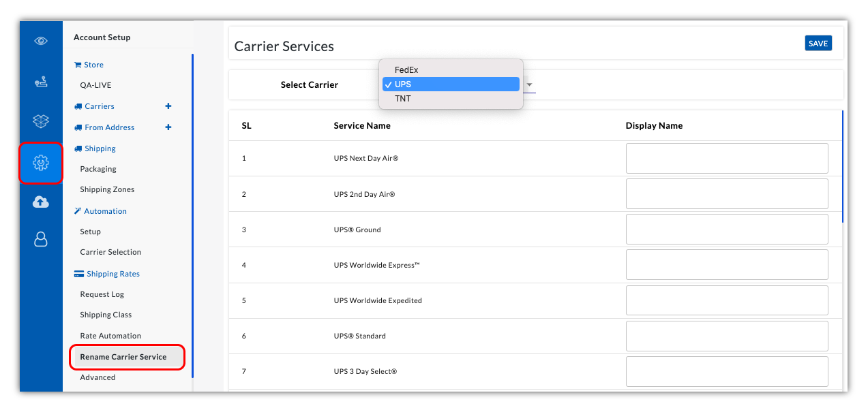Open Automation Setup page

90,232
